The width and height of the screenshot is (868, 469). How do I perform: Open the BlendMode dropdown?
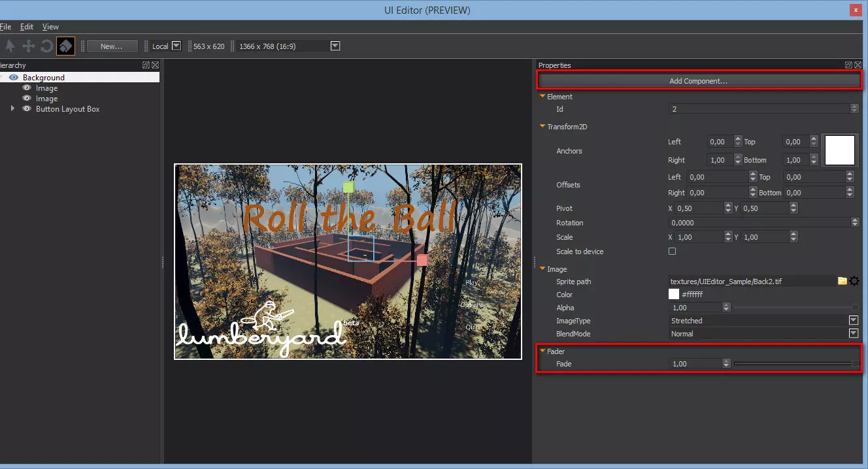pos(853,334)
